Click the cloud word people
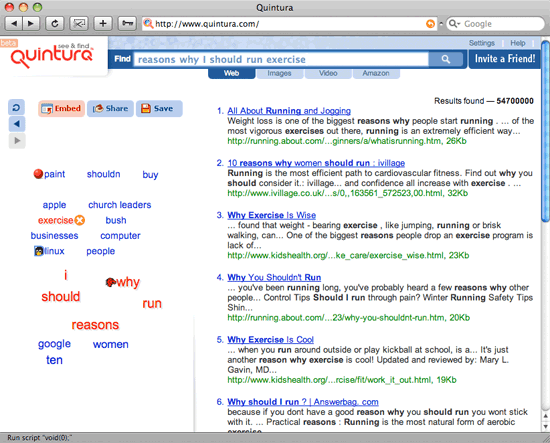The height and width of the screenshot is (443, 550). (101, 251)
